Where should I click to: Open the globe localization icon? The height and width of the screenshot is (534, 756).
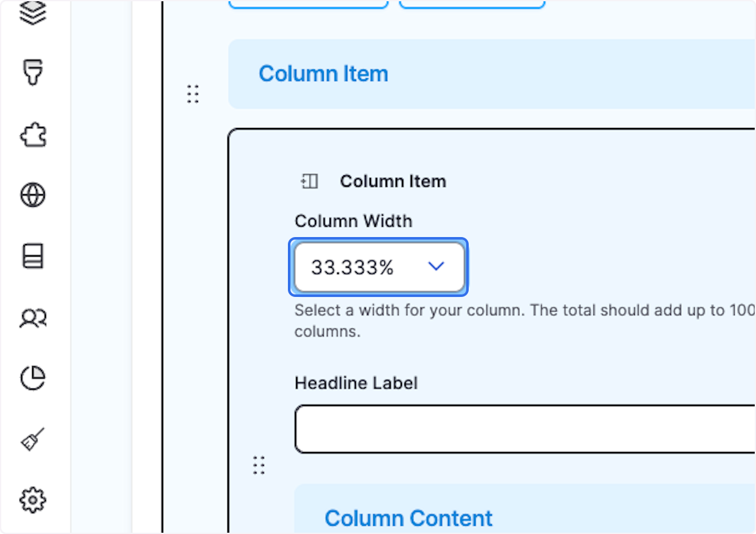click(33, 195)
